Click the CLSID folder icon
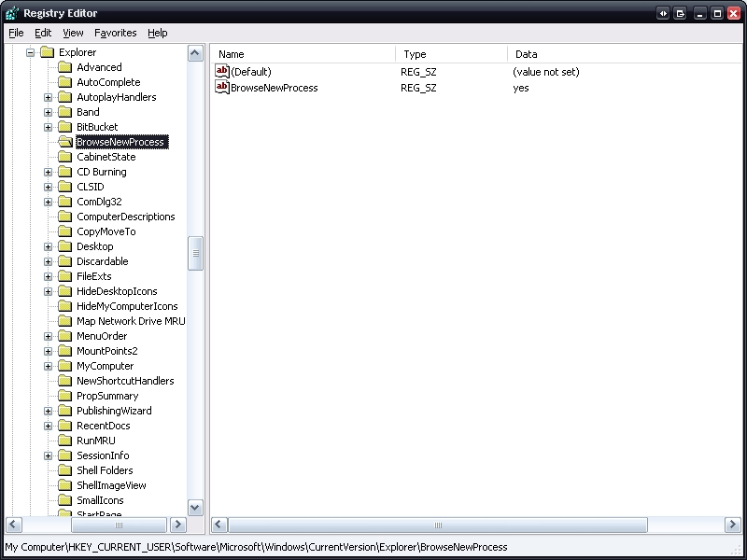The width and height of the screenshot is (747, 560). click(64, 187)
